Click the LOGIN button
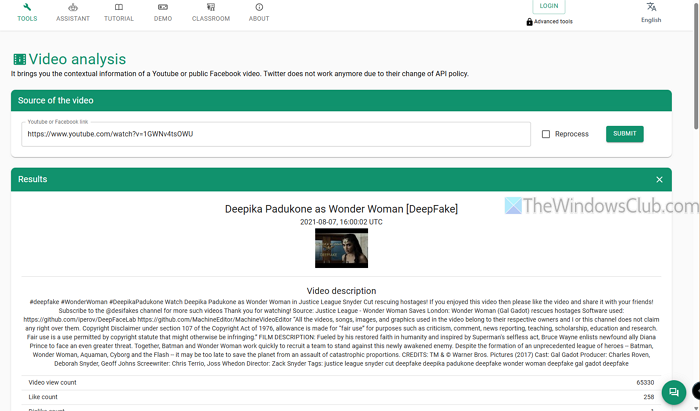The image size is (700, 411). (x=549, y=6)
